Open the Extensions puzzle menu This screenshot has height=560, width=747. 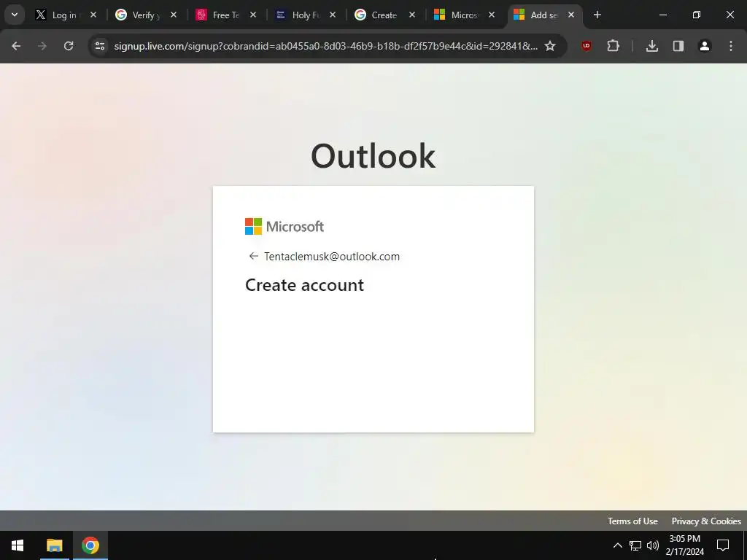click(613, 46)
